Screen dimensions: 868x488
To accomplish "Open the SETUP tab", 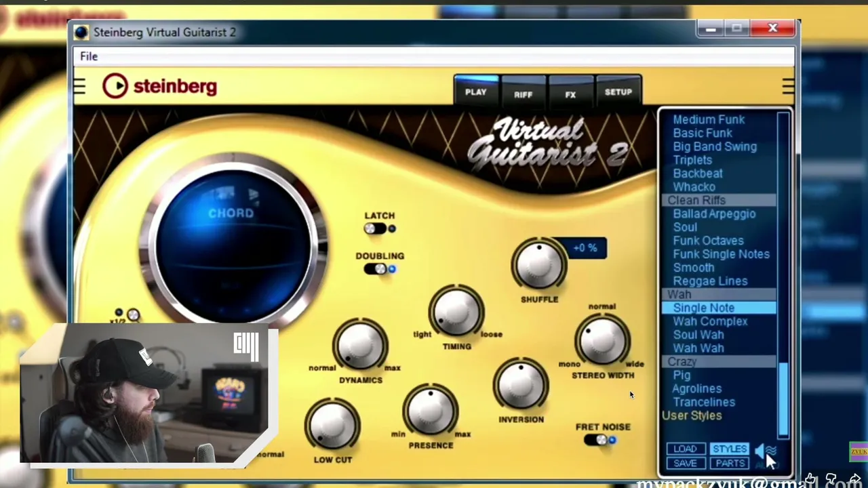I will 618,91.
